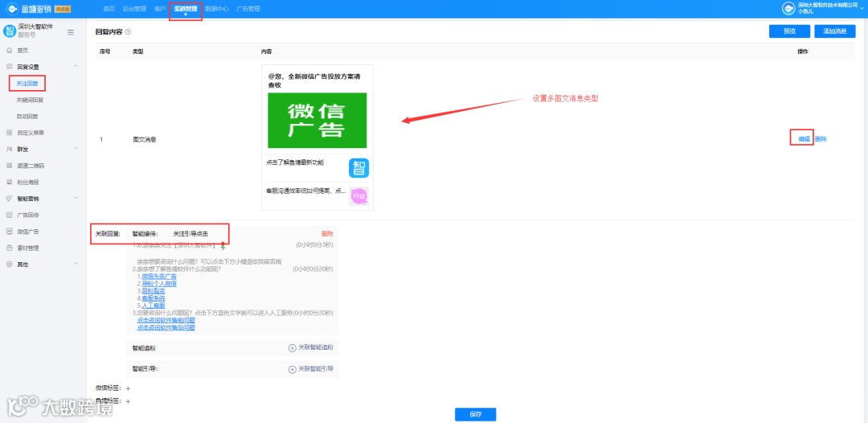This screenshot has height=423, width=868.
Task: Select the 渠道管理 top tab
Action: (x=186, y=9)
